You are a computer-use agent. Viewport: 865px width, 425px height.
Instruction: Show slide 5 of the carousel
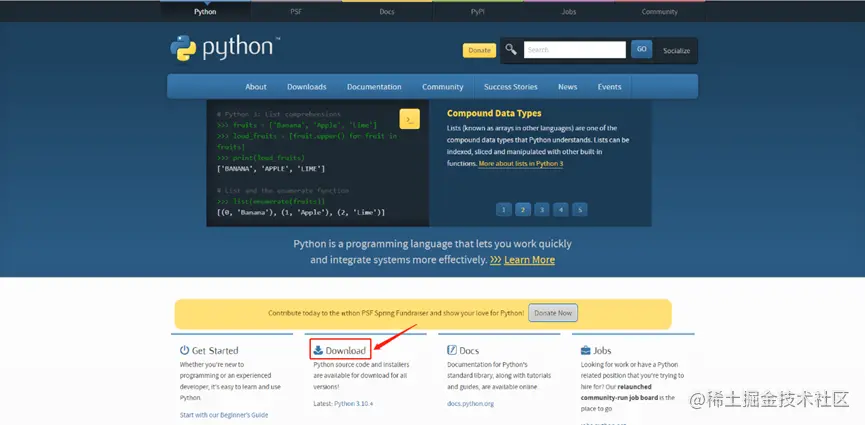coord(580,210)
